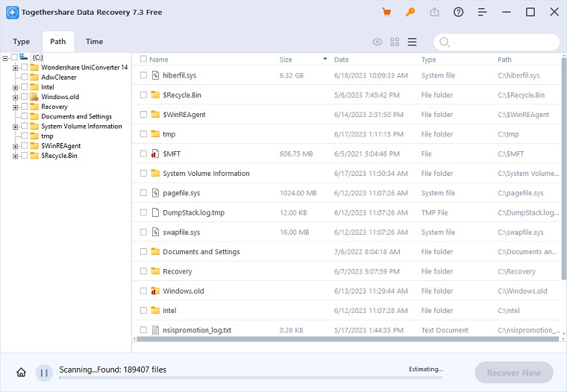Sort by the Name column header
567x392 pixels.
[x=159, y=60]
